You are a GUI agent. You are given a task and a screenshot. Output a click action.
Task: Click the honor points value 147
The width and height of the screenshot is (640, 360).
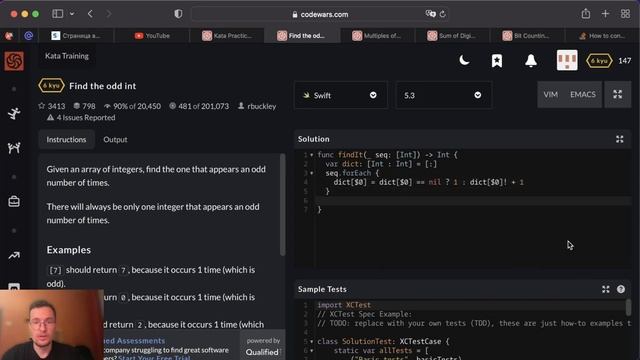click(x=624, y=61)
